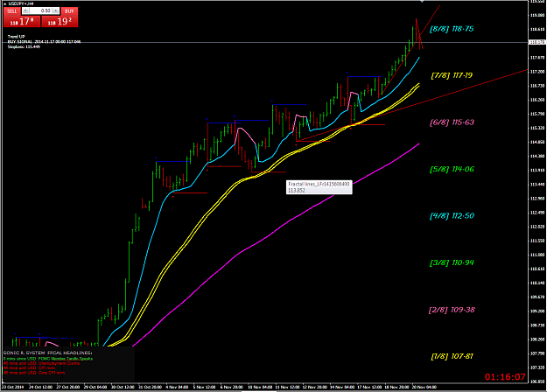Select the [8/8] 118-75 Murrey level label

452,29
